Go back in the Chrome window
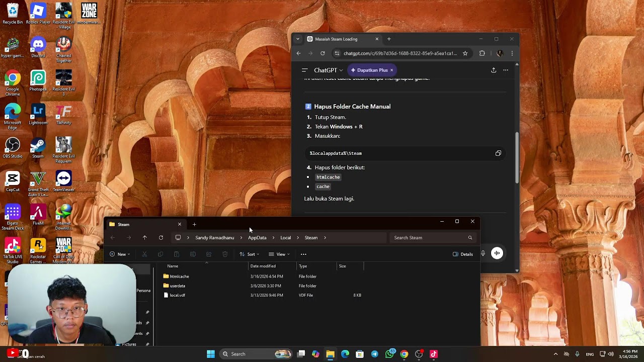The width and height of the screenshot is (644, 362). click(298, 53)
